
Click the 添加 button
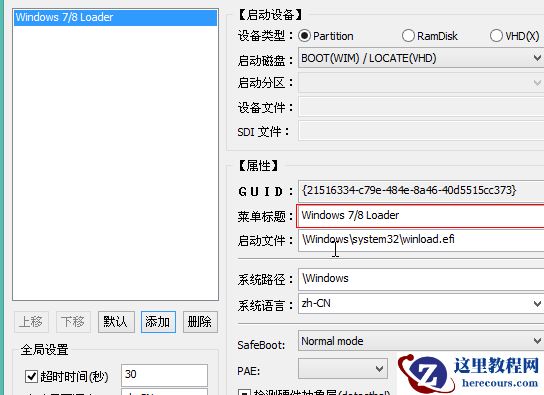158,322
